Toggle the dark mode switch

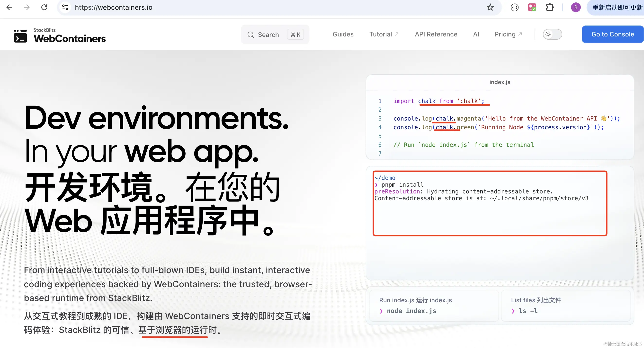[553, 35]
